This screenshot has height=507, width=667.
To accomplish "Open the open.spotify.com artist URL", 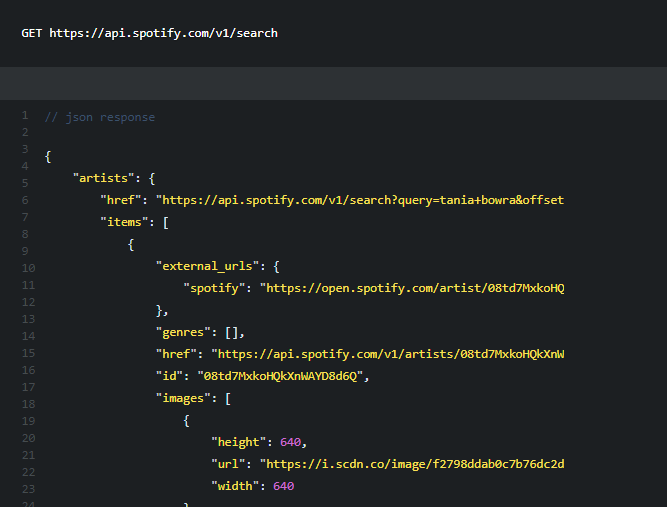I will point(412,288).
